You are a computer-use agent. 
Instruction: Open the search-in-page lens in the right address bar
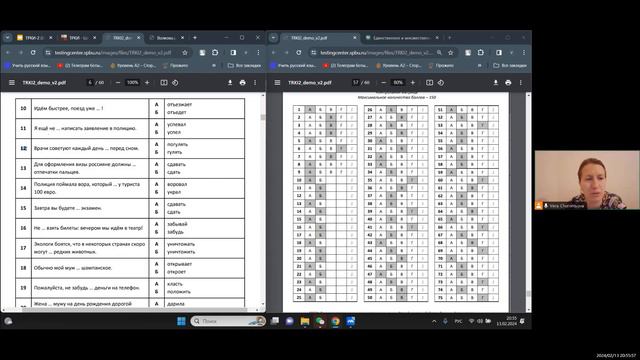tap(439, 53)
